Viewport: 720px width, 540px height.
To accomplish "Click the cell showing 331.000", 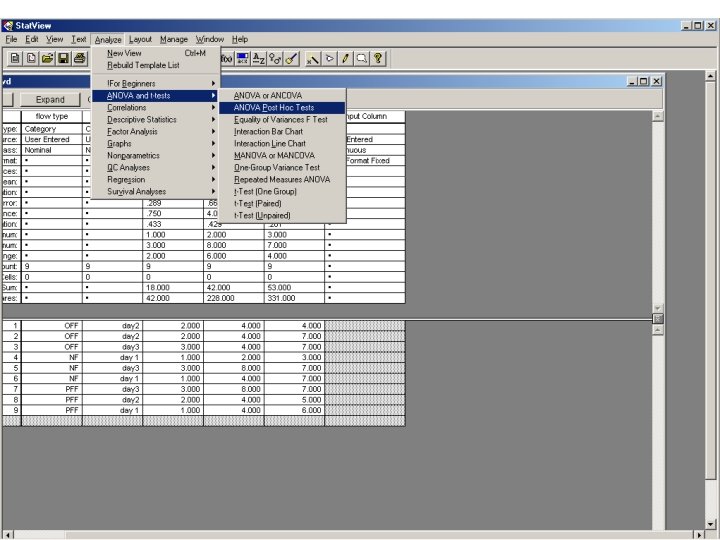I will pos(294,298).
